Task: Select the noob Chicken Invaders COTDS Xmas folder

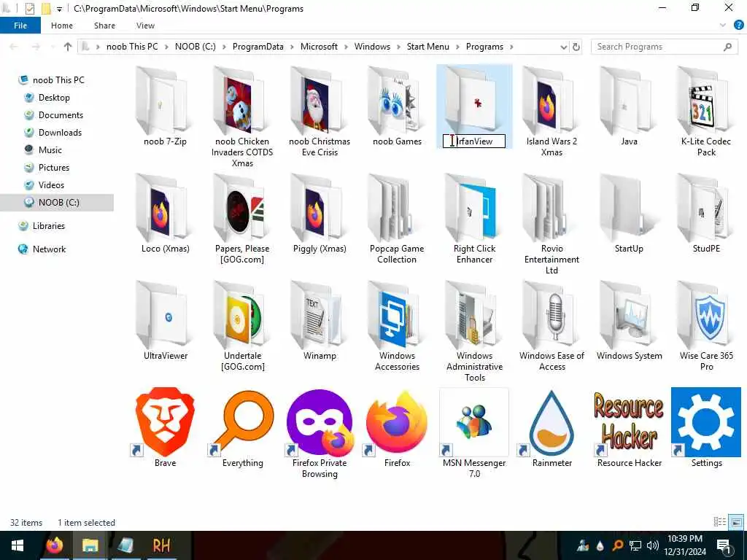Action: 242,101
